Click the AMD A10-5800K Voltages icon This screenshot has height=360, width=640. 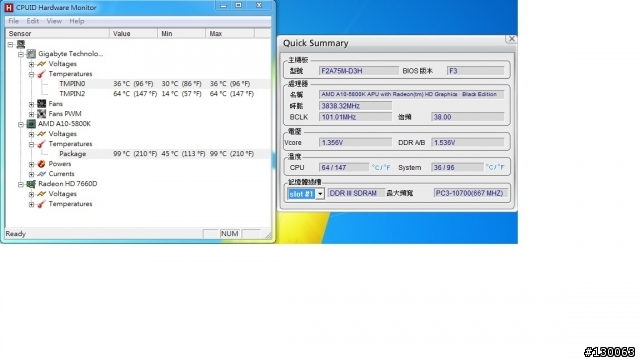pos(42,134)
